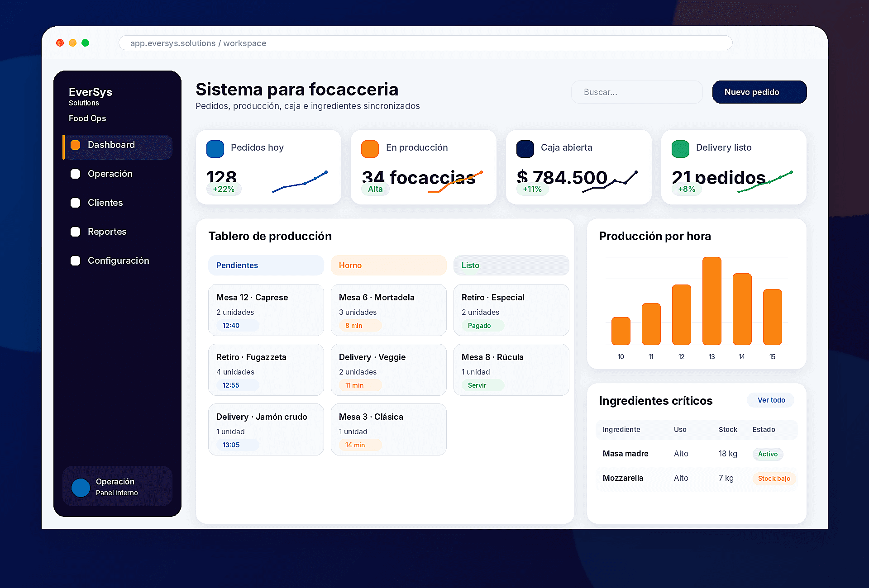Open the Mesa 3 · Clásica order card
Screen dimensions: 869x588
[389, 429]
